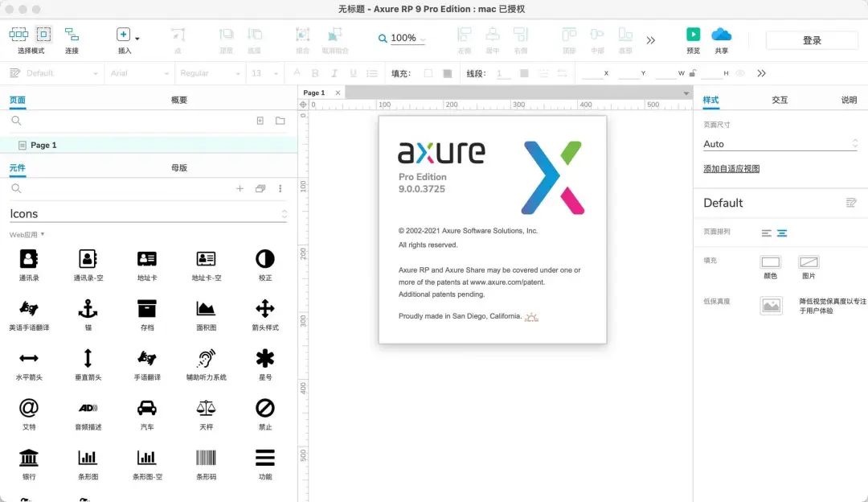Screen dimensions: 868x502
Task: Toggle underline text formatting
Action: click(x=353, y=73)
